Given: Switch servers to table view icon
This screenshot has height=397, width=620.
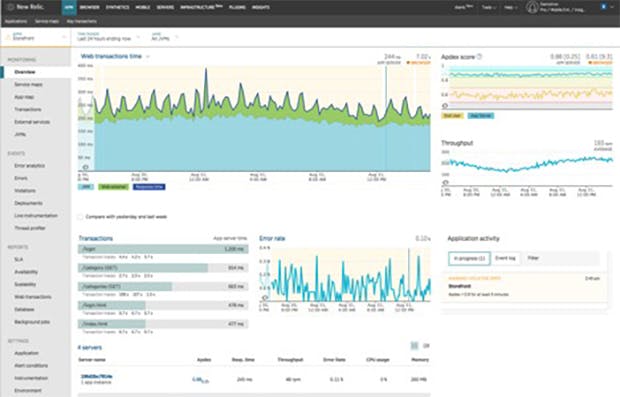Looking at the screenshot, I should click(x=414, y=346).
